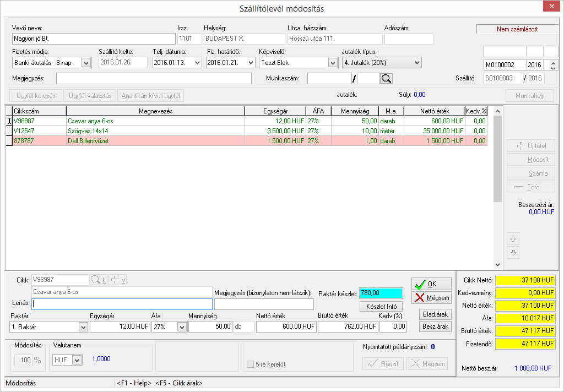This screenshot has width=564, height=392.
Task: Expand the Képviselő dropdown
Action: click(333, 63)
